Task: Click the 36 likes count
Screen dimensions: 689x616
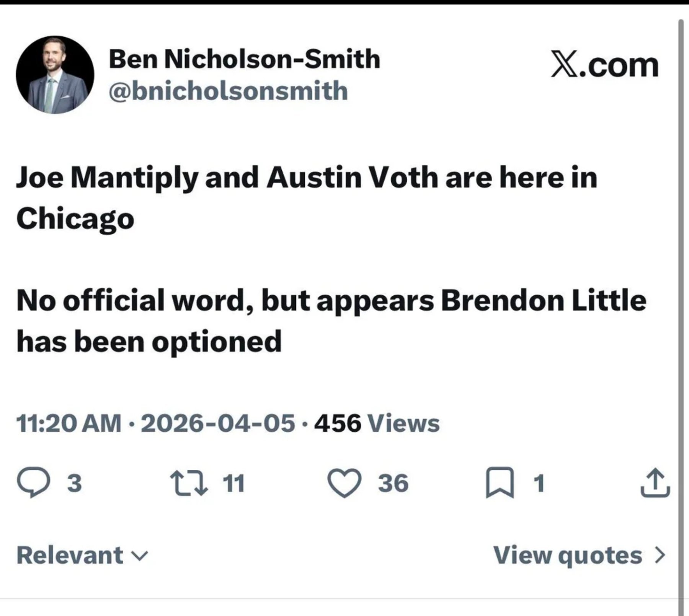Action: [393, 483]
